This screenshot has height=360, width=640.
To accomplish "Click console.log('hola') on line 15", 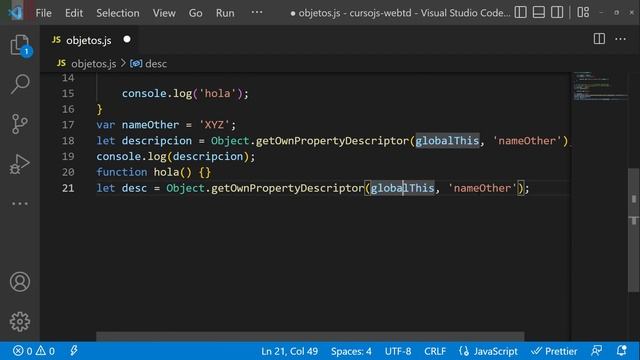I will click(x=184, y=93).
